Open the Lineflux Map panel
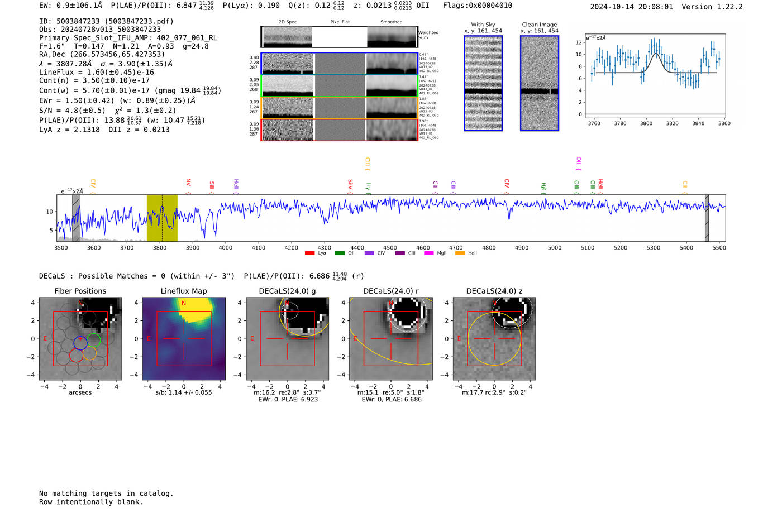The height and width of the screenshot is (532, 782). click(184, 339)
